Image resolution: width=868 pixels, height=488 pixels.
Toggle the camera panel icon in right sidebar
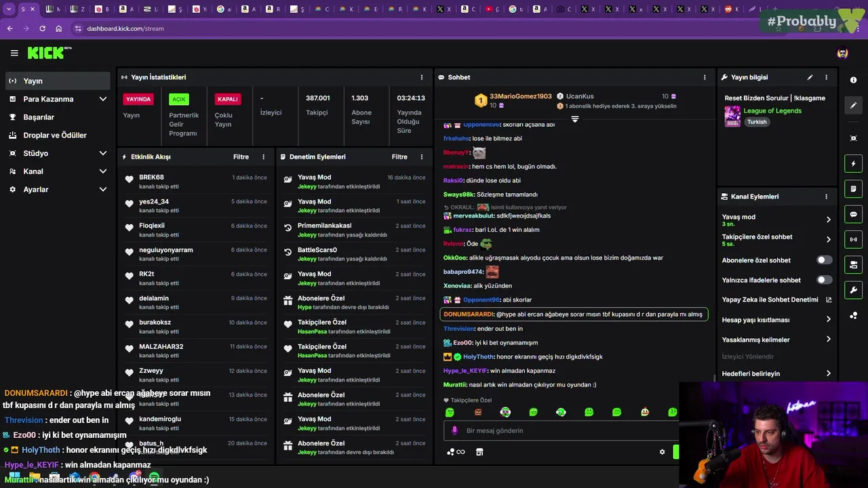[x=853, y=264]
